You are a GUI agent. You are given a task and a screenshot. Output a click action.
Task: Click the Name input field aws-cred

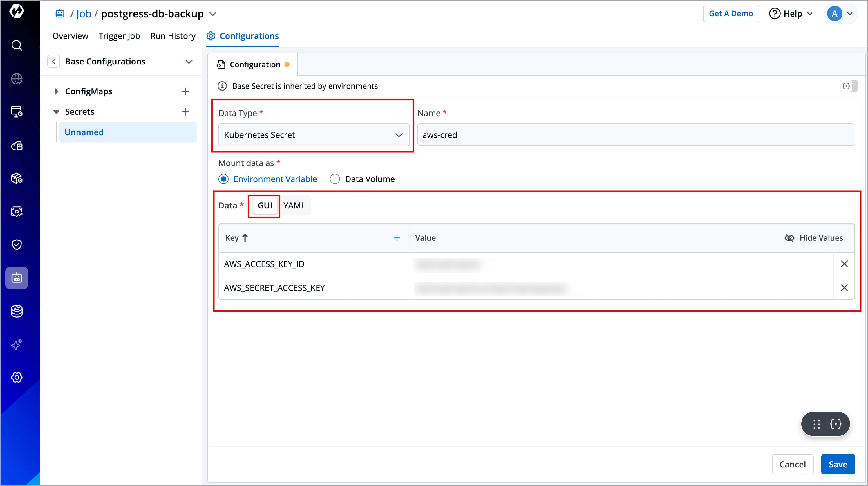pos(636,135)
